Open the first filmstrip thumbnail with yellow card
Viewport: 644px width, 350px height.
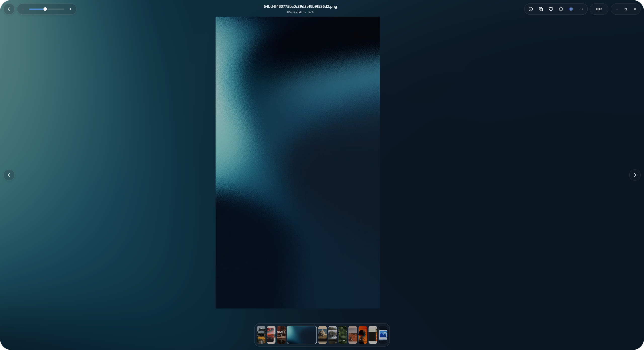[261, 335]
